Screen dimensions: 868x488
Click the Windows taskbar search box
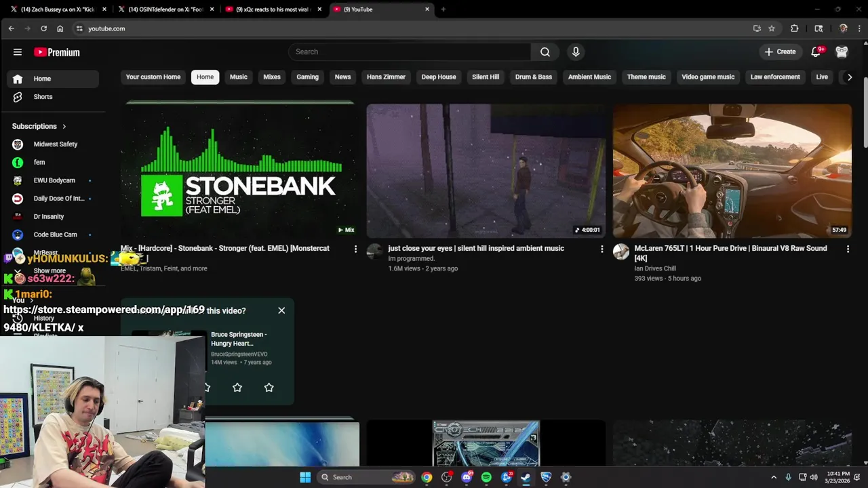pos(366,477)
